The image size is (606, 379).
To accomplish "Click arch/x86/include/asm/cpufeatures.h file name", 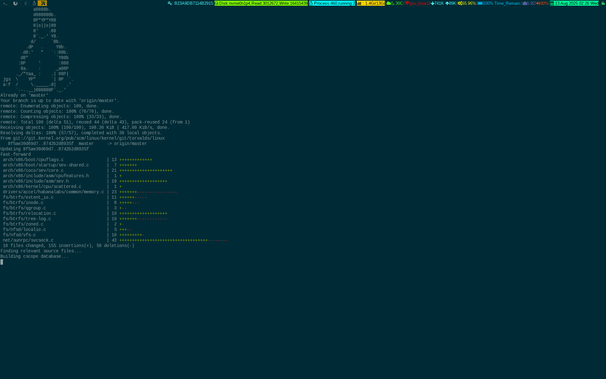I will click(x=46, y=176).
